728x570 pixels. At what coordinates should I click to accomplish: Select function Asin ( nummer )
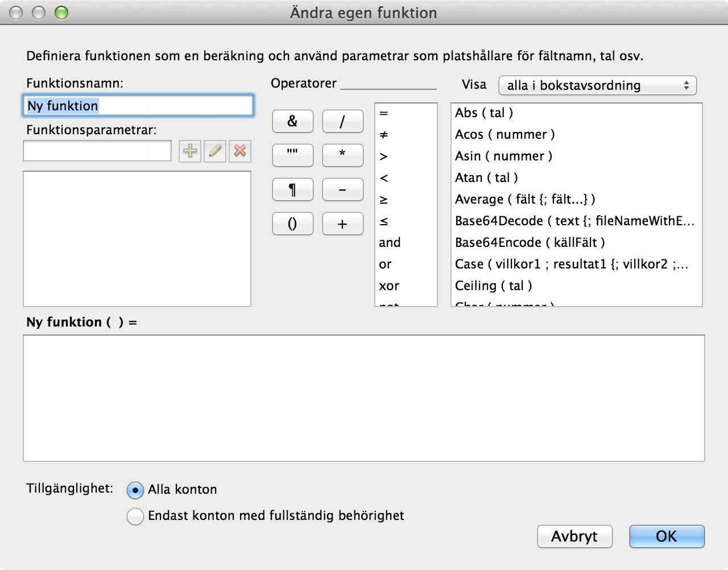coord(576,156)
